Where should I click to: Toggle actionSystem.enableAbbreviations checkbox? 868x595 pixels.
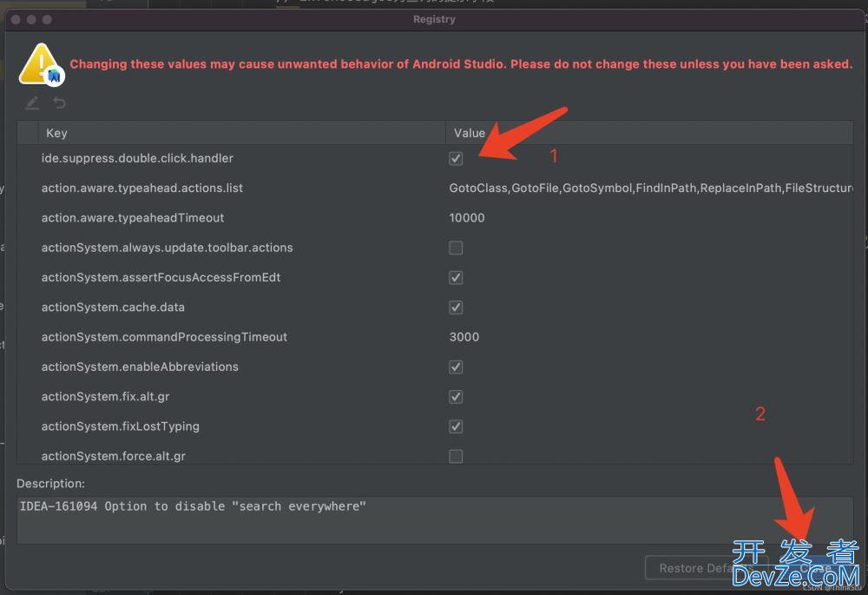[456, 367]
